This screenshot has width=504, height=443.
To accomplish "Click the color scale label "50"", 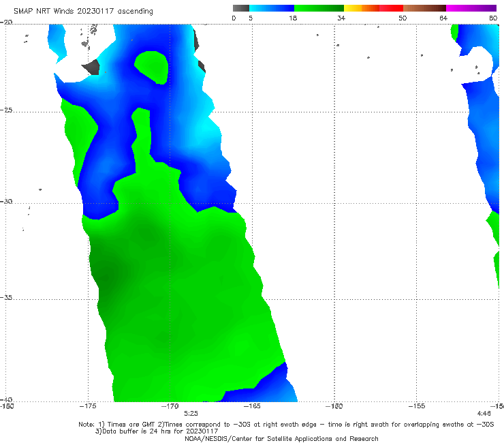I will coord(403,18).
